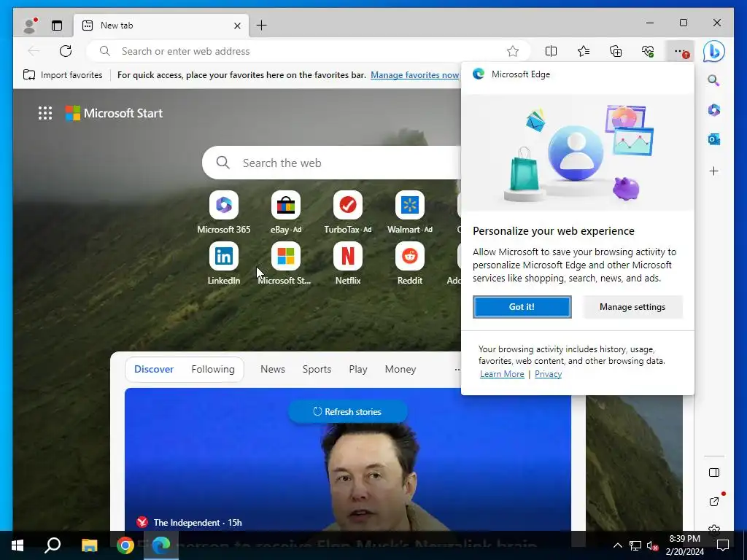Open sidebar Search icon
This screenshot has width=747, height=560.
[713, 80]
